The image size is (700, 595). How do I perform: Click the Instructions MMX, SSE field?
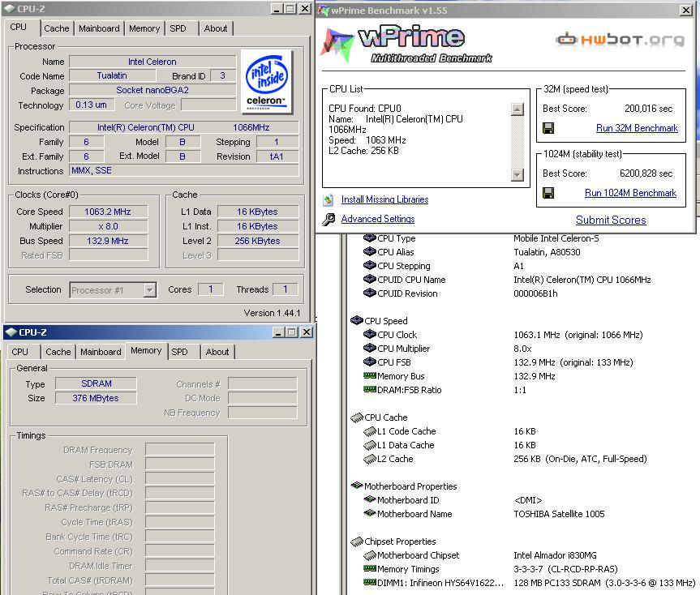(183, 171)
